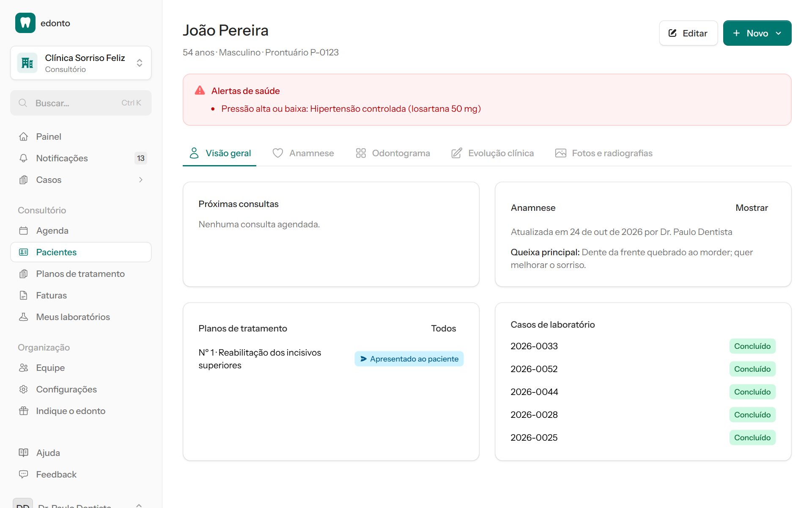Click Prontuário P-0123 text
This screenshot has height=508, width=812.
coord(302,52)
